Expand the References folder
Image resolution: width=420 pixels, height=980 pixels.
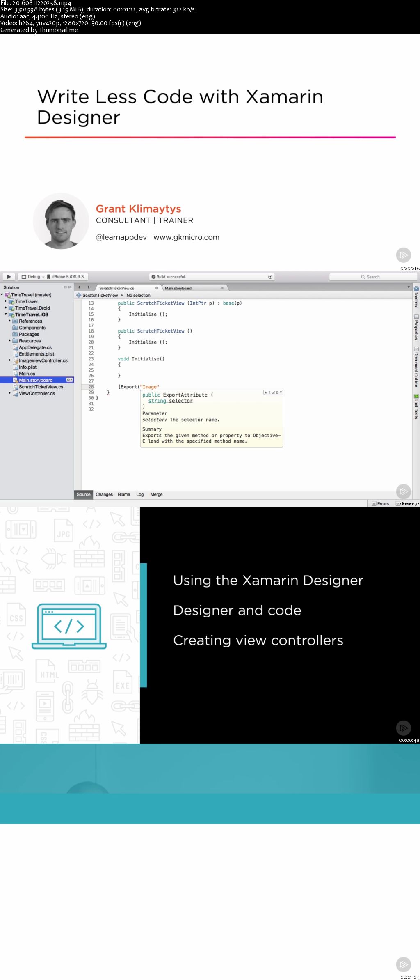(10, 321)
